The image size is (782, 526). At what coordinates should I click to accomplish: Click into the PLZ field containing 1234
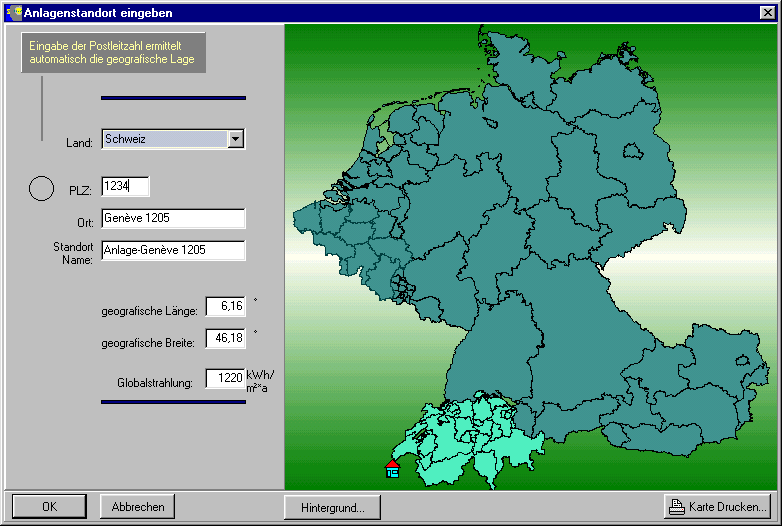click(125, 186)
